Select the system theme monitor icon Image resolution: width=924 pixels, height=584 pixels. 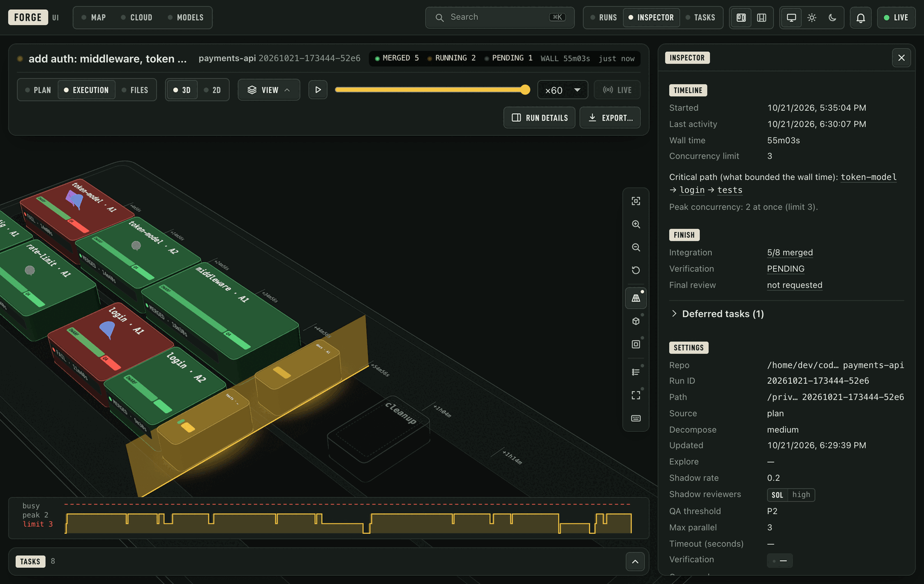(792, 18)
